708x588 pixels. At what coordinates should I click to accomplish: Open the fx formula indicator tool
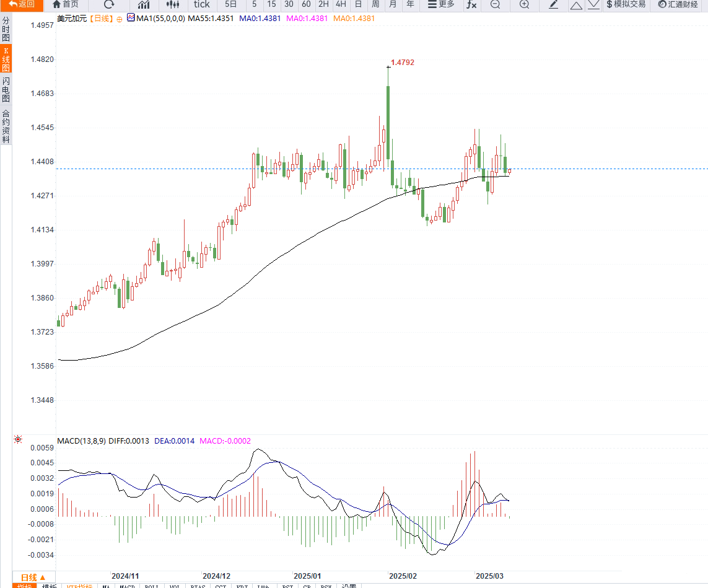tap(471, 4)
